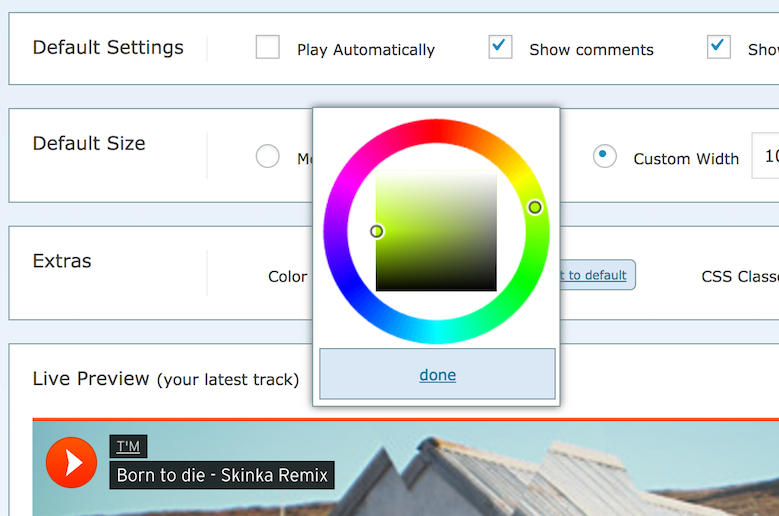Click the Play Automatically label
Screen dimensions: 779x516
(366, 50)
